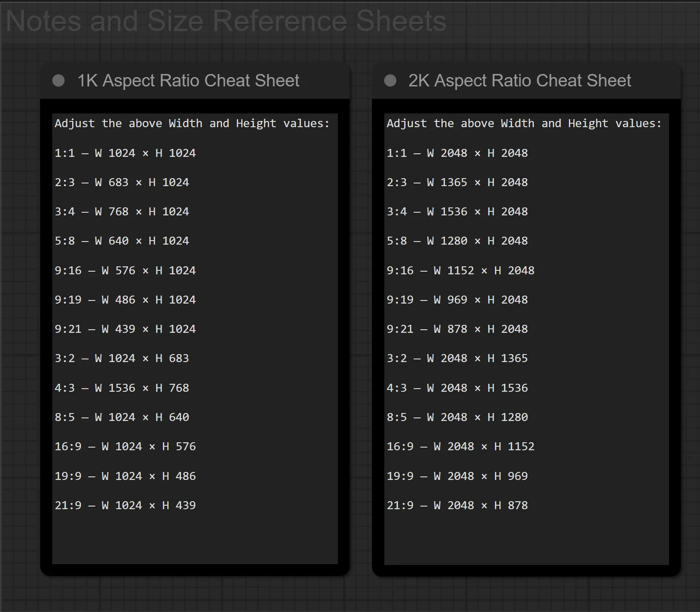Click the line '21:9 — W 2048 × H 878'

(x=457, y=505)
